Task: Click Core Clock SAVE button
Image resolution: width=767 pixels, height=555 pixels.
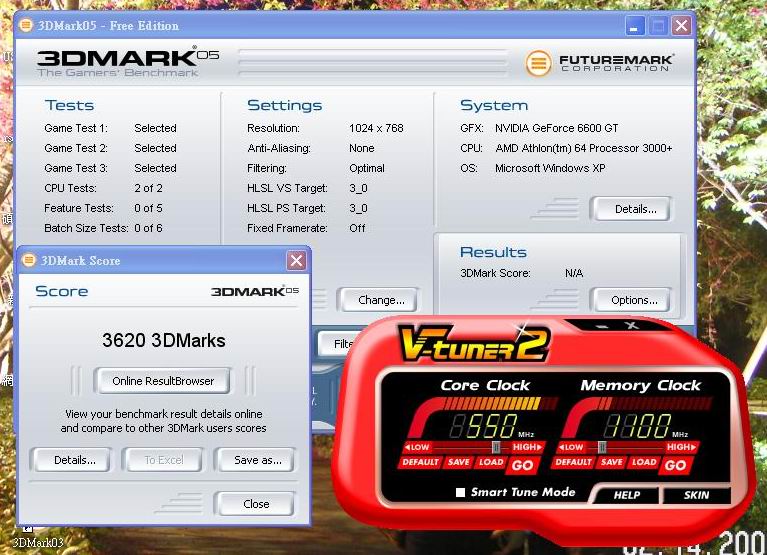Action: click(458, 462)
